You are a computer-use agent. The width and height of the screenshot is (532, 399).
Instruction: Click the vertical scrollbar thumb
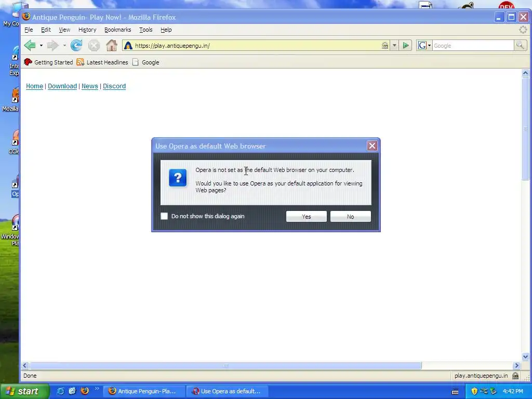pos(525,129)
